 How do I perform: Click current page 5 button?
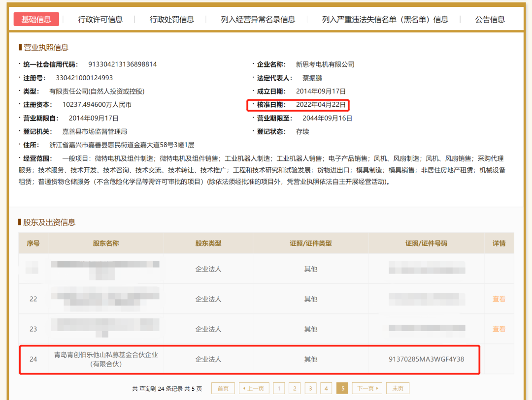coord(342,388)
